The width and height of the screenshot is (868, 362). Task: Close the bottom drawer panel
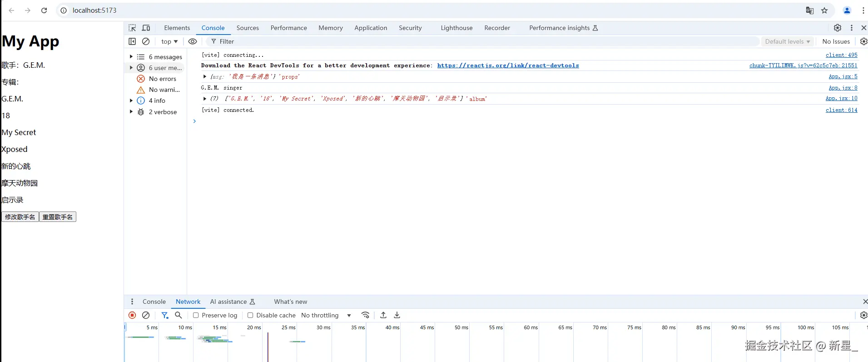click(865, 302)
